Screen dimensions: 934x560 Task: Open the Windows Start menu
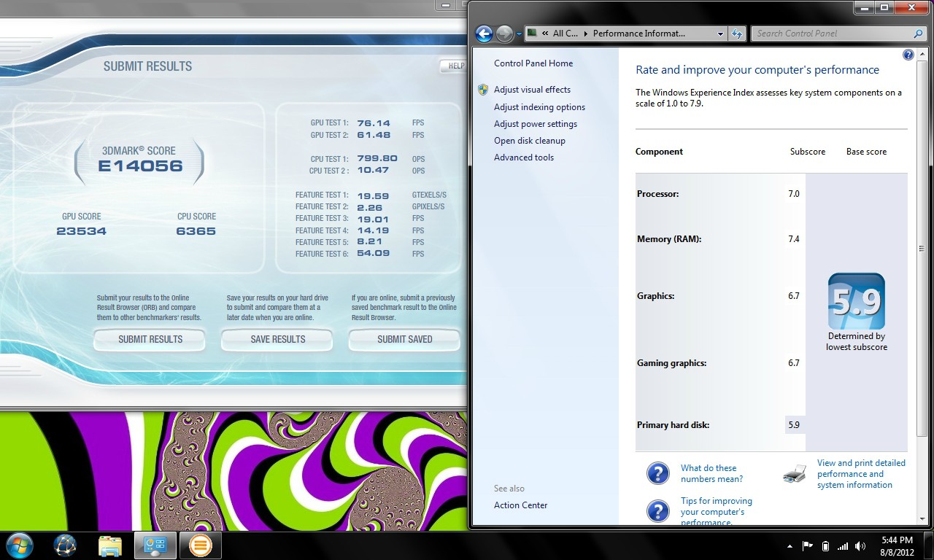19,545
